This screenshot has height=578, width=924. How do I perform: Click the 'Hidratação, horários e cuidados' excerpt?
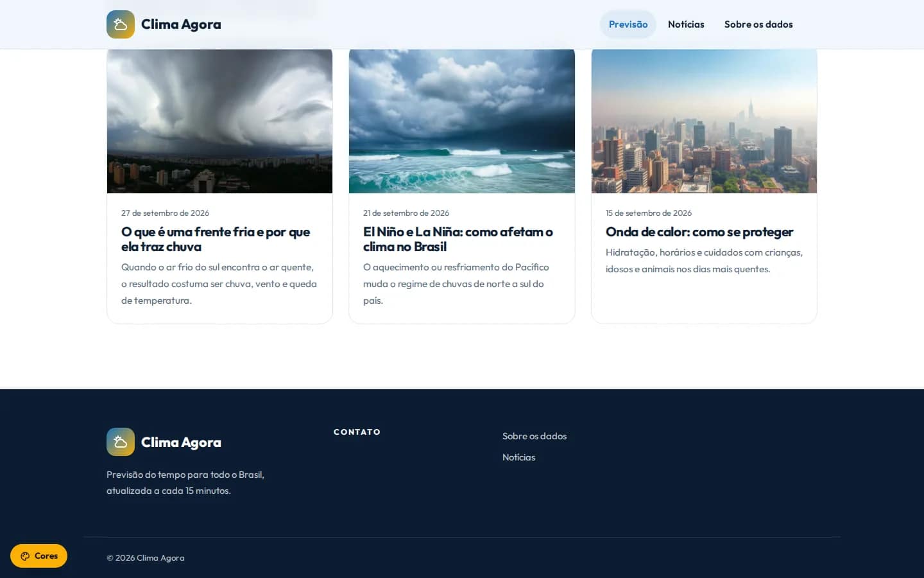click(x=704, y=261)
